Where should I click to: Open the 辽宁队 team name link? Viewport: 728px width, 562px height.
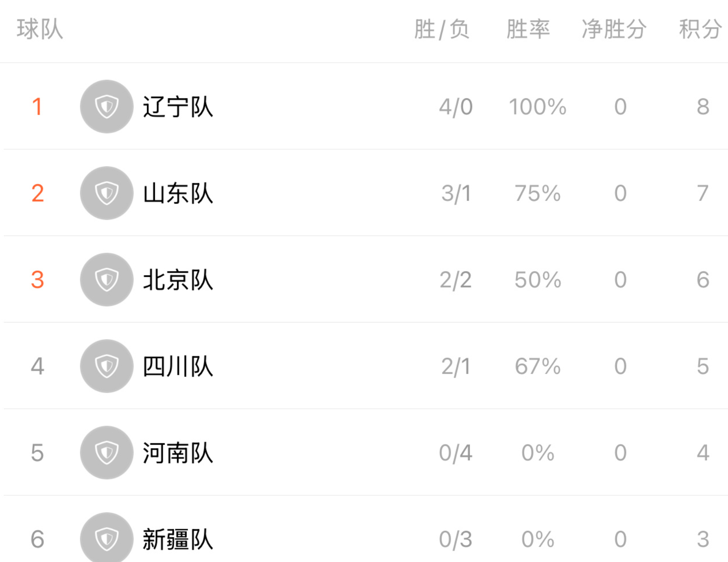pyautogui.click(x=178, y=107)
